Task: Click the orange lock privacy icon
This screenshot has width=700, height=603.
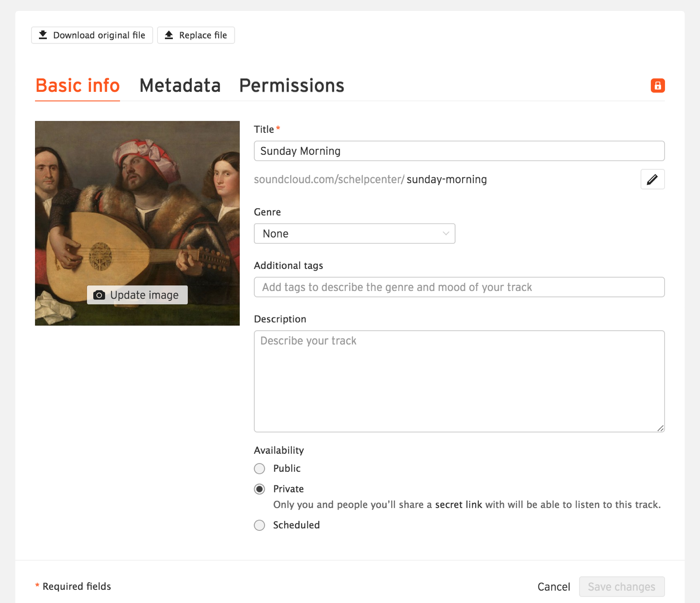Action: tap(658, 86)
